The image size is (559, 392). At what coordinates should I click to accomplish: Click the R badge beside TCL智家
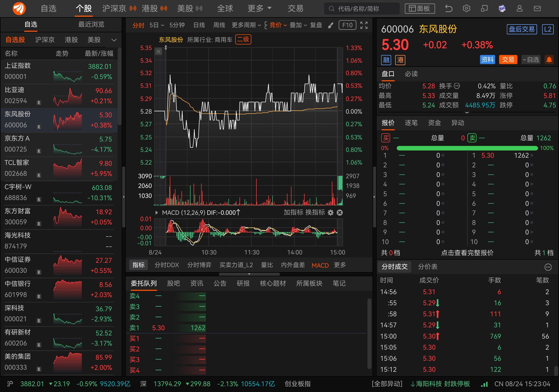click(x=39, y=175)
